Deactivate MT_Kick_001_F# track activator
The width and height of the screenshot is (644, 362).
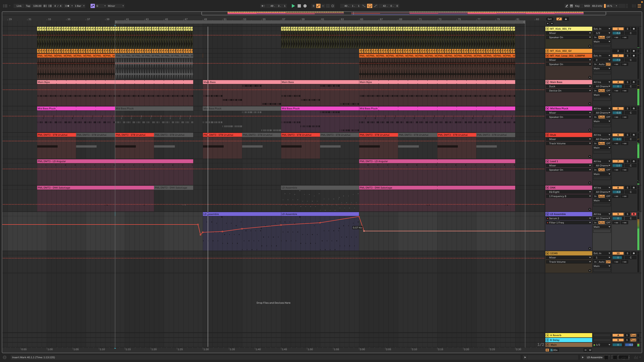(618, 29)
